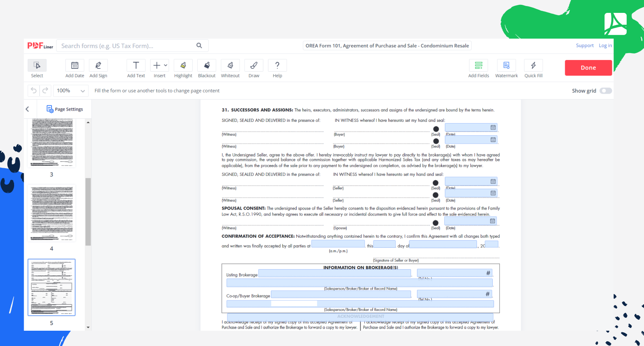Image resolution: width=644 pixels, height=346 pixels.
Task: Select page 5 thumbnail
Action: [x=52, y=287]
